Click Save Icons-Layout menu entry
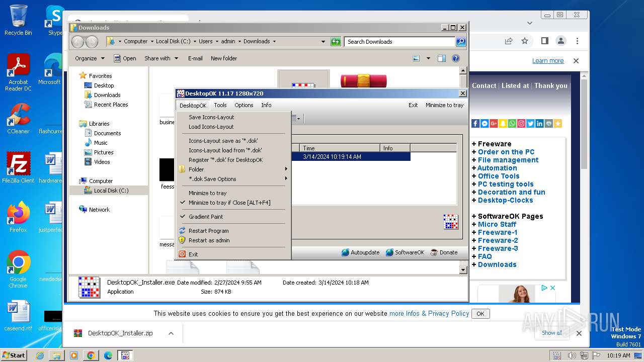Screen dimensions: 644x362 pos(211,117)
